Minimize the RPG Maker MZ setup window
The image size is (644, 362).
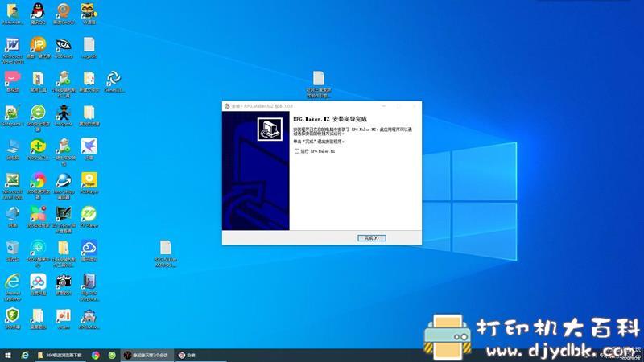pos(384,106)
